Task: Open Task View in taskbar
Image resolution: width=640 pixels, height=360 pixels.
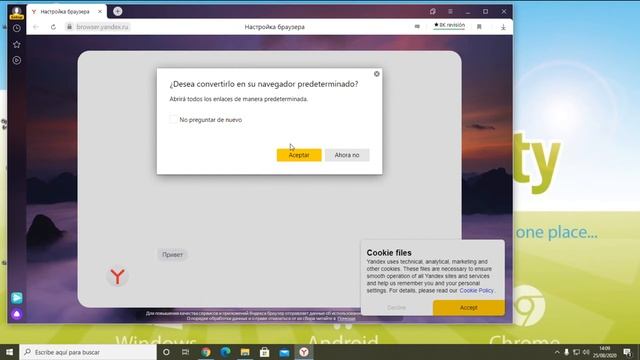Action: (x=185, y=352)
